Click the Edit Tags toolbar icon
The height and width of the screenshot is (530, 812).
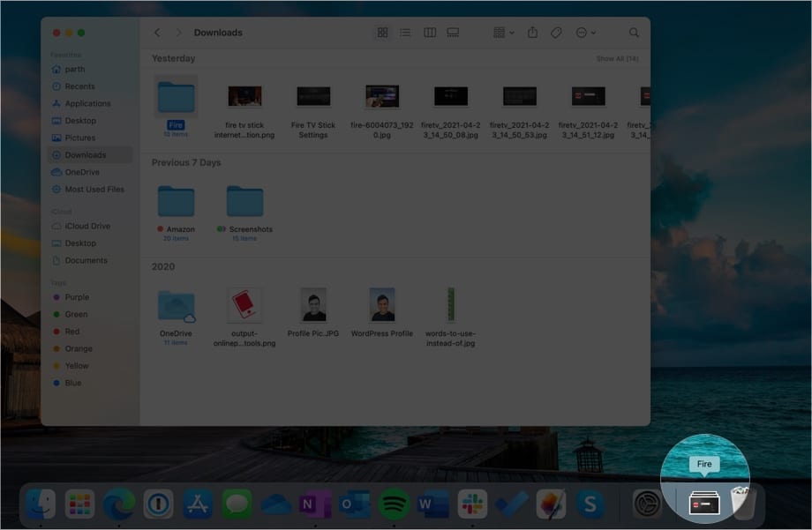point(556,33)
